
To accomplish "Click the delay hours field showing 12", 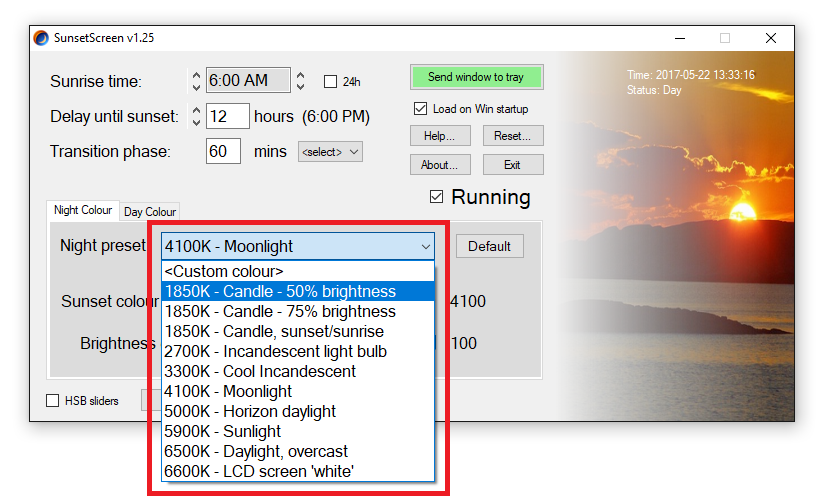I will 228,116.
